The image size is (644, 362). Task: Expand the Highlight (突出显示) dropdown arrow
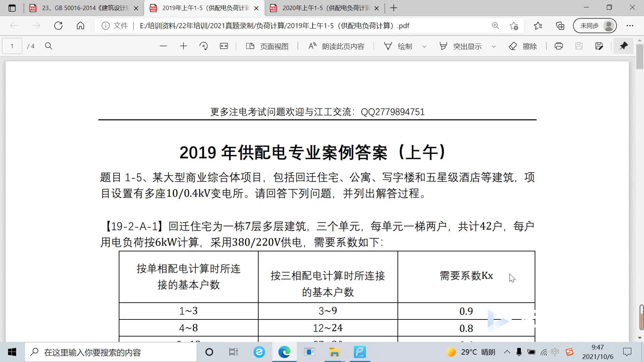point(493,47)
